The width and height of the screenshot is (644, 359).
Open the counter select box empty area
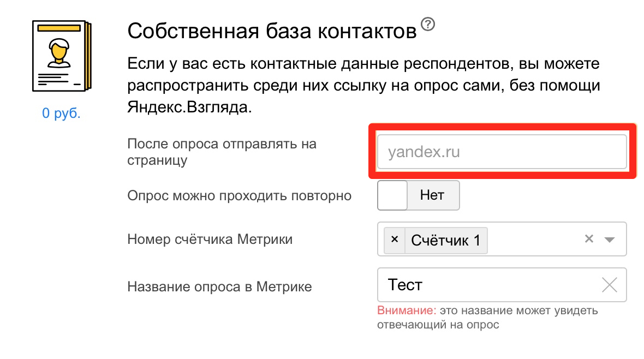[535, 240]
